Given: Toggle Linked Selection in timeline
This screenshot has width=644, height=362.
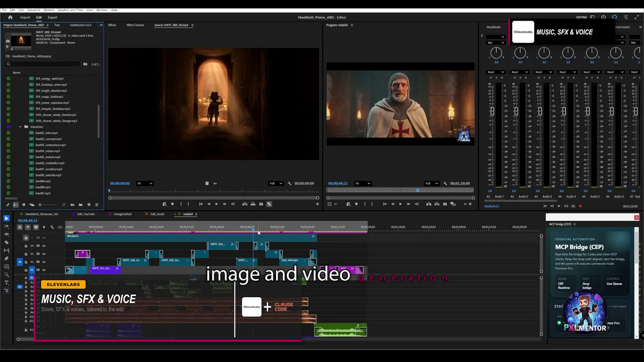Looking at the screenshot, I should (x=36, y=227).
